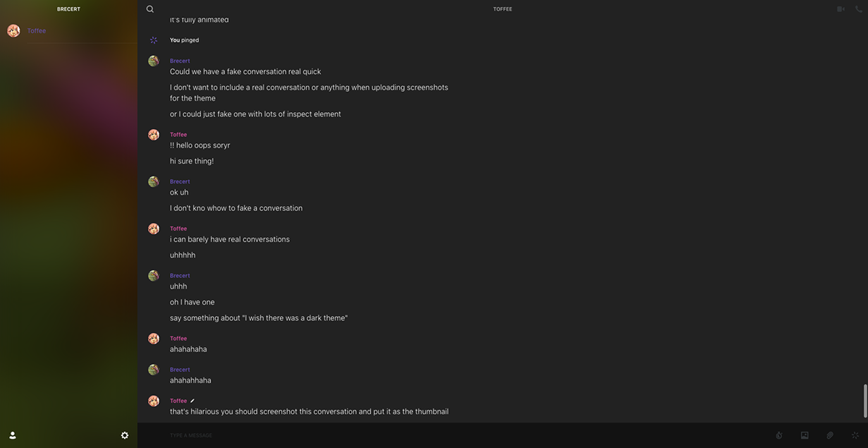Screen dimensions: 868x448
Task: Open the user profile icon
Action: click(x=13, y=435)
